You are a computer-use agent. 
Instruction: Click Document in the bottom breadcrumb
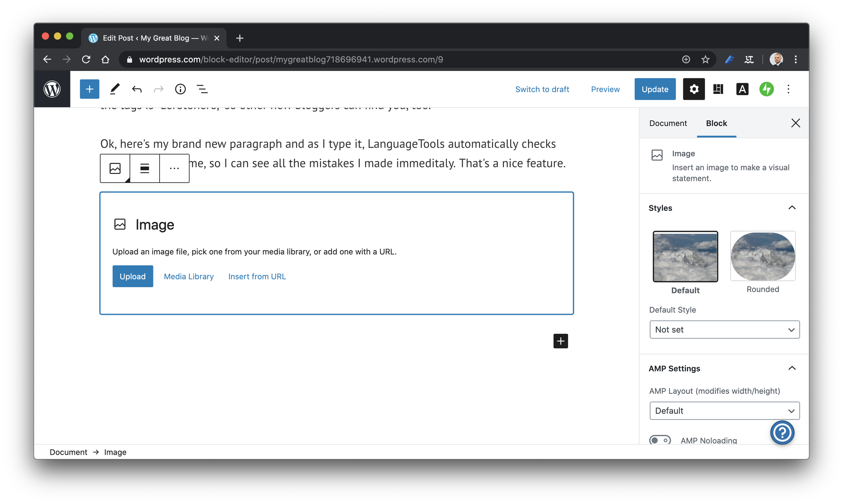tap(68, 452)
